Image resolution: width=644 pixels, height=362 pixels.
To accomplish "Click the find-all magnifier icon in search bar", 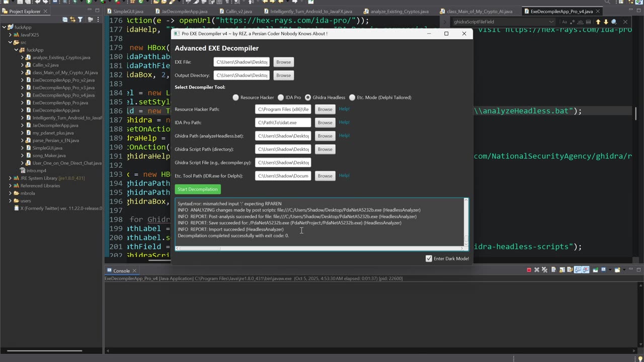I will pos(614,22).
